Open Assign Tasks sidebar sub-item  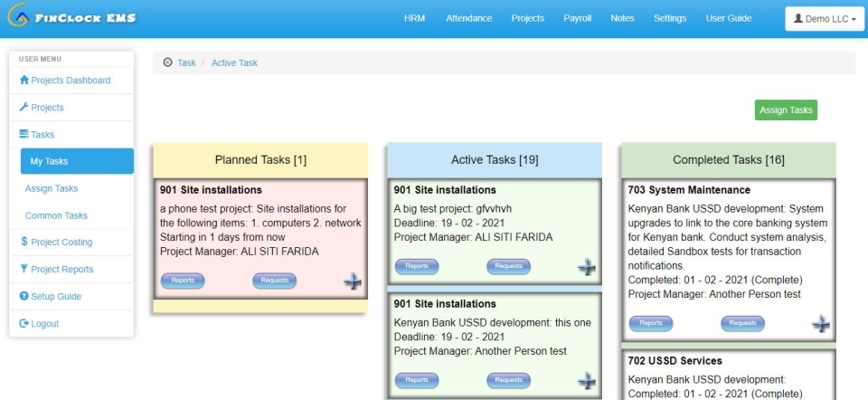[x=52, y=188]
